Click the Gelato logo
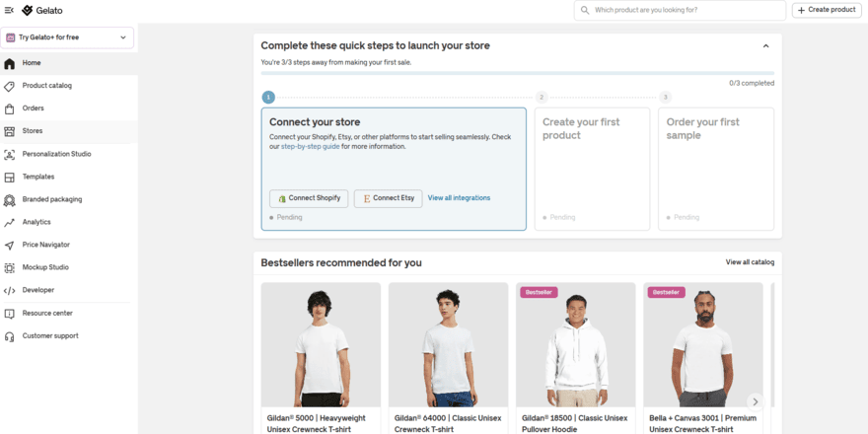The width and height of the screenshot is (868, 434). pos(42,11)
